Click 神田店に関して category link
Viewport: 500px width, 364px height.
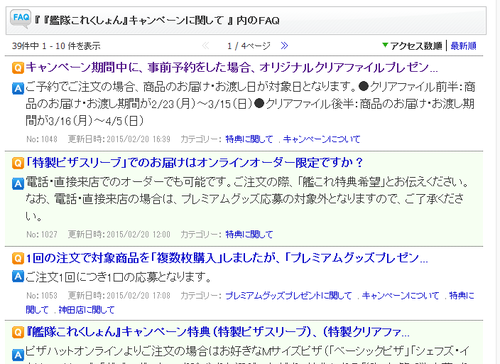[86, 310]
